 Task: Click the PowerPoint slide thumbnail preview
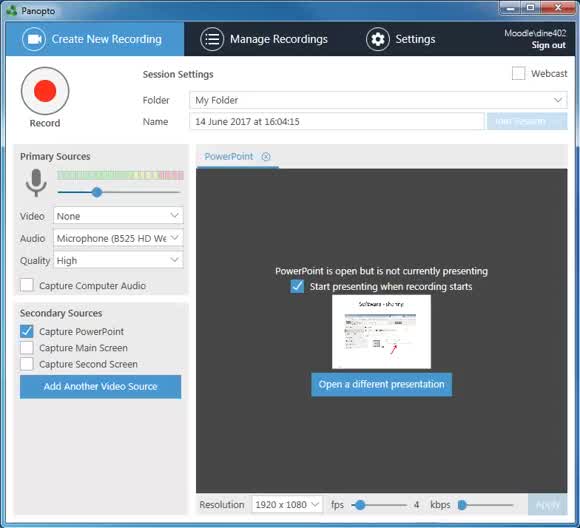pyautogui.click(x=381, y=332)
